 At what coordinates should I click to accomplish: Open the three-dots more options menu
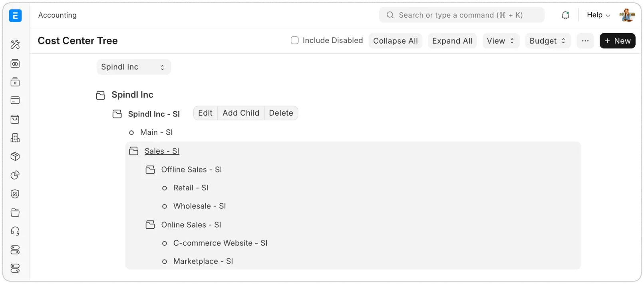[x=585, y=41]
